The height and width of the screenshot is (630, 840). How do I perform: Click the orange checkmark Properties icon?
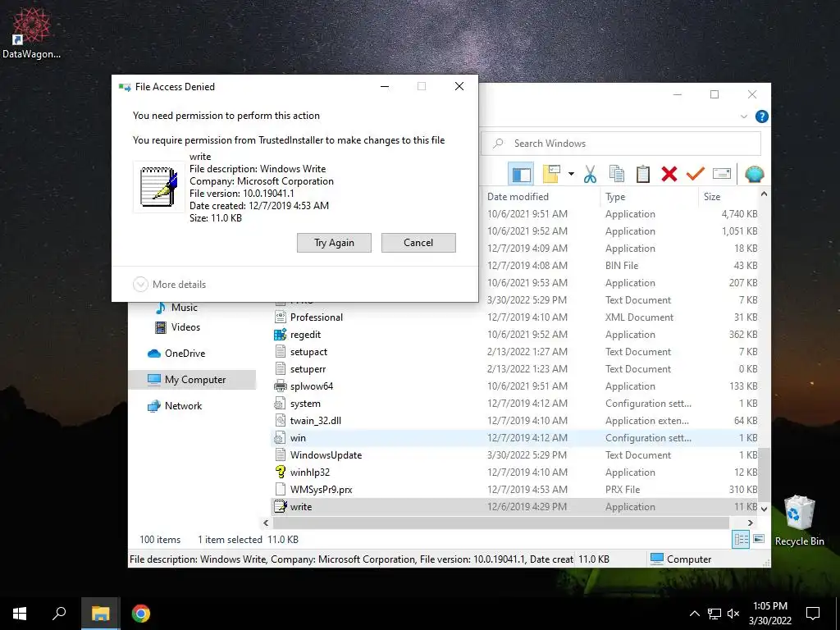click(x=696, y=174)
